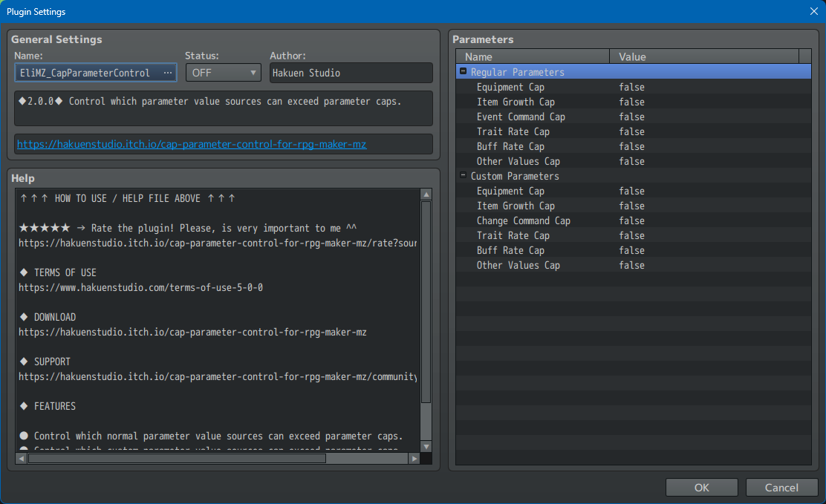Viewport: 826px width, 504px height.
Task: Close the Plugin Settings dialog
Action: 813,11
